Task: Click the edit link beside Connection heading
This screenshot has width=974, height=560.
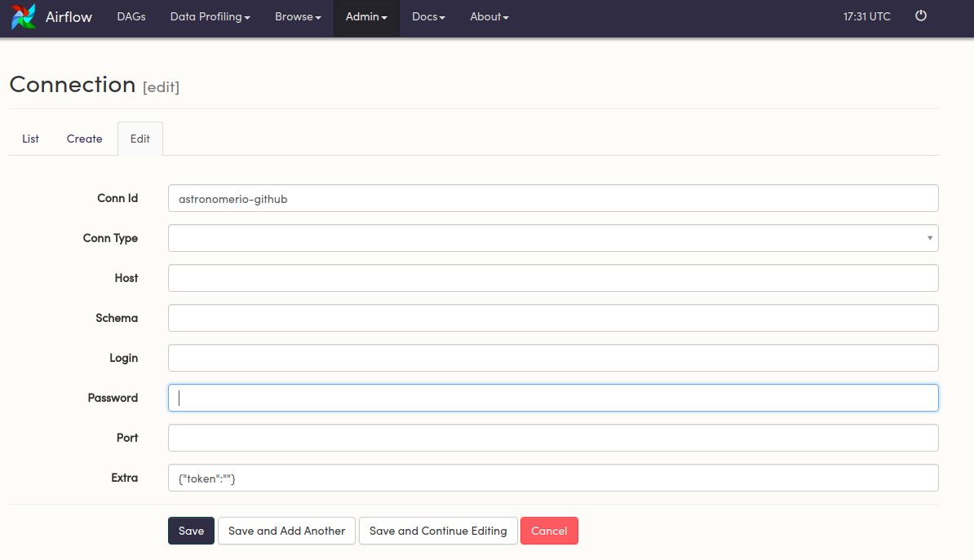Action: tap(161, 87)
